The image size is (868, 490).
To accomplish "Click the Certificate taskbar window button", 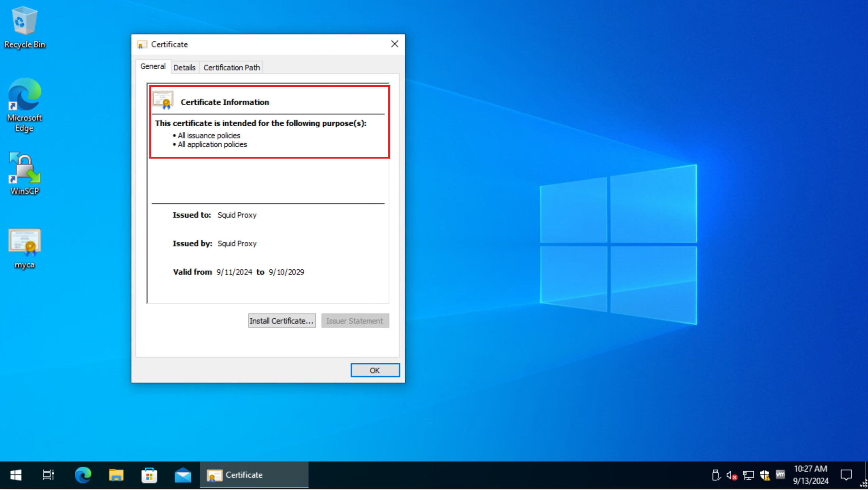I will point(254,475).
